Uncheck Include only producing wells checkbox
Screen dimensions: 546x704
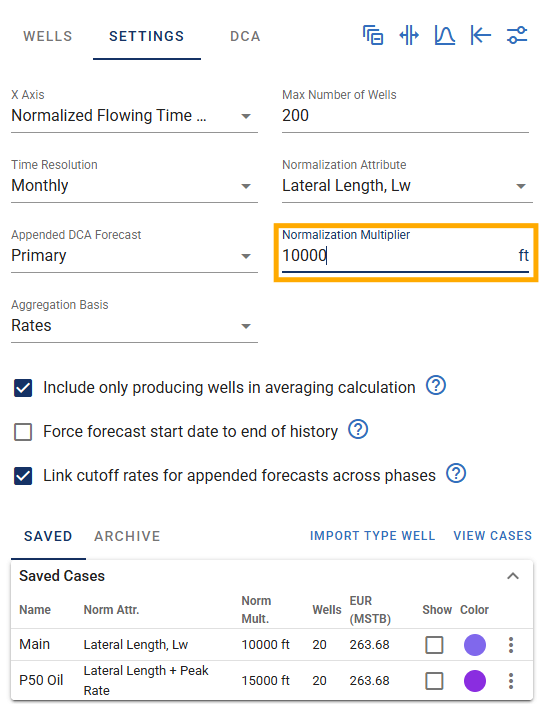pyautogui.click(x=23, y=388)
